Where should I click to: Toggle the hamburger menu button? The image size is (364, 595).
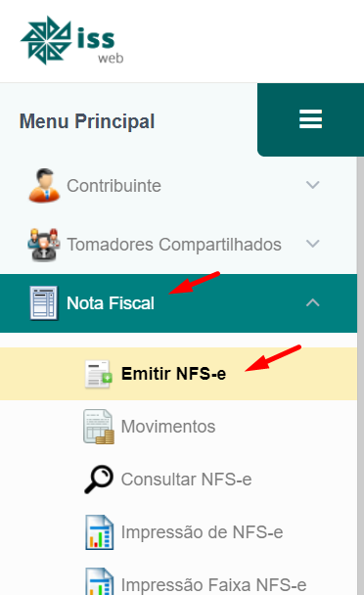pos(310,119)
